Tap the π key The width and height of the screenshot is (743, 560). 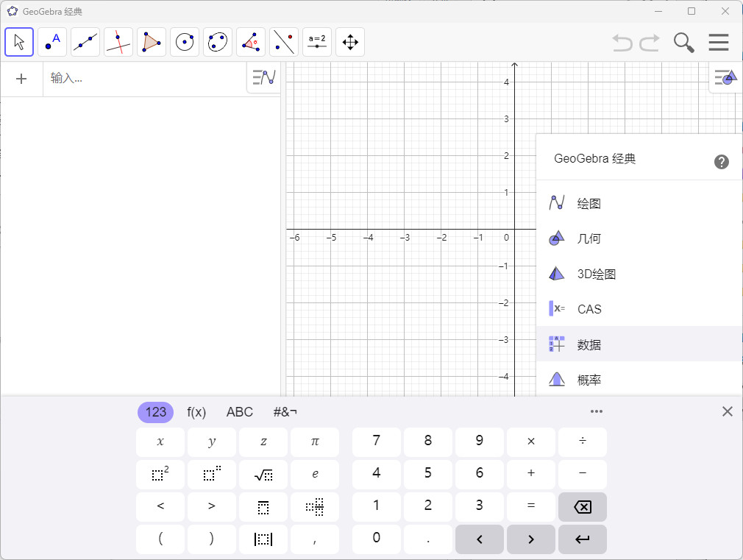pos(315,442)
